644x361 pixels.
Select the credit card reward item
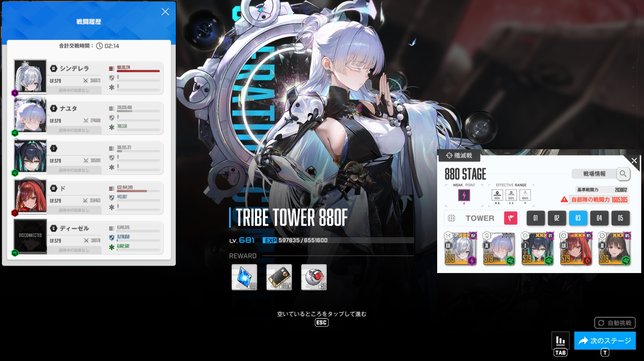pos(279,277)
